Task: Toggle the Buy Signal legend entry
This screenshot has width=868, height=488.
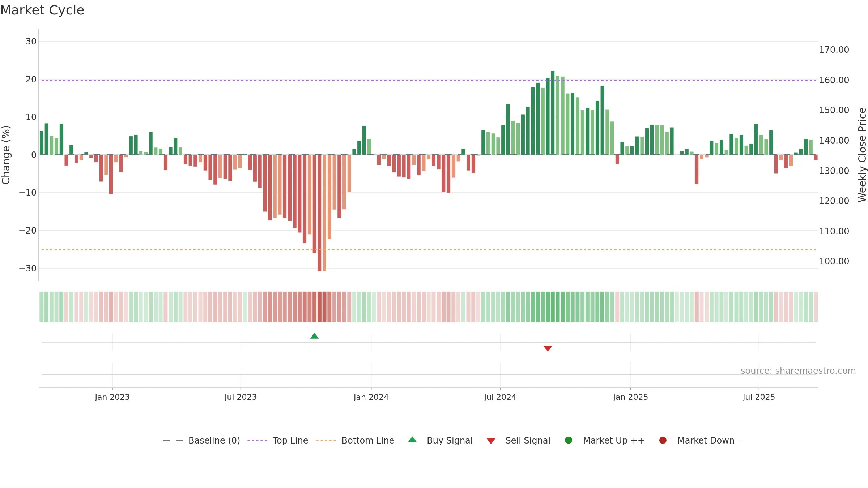Action: [x=440, y=440]
